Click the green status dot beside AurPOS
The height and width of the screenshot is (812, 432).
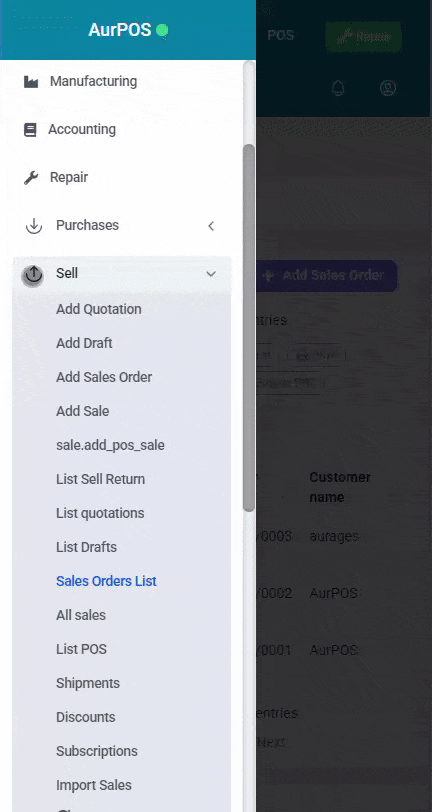[x=162, y=30]
